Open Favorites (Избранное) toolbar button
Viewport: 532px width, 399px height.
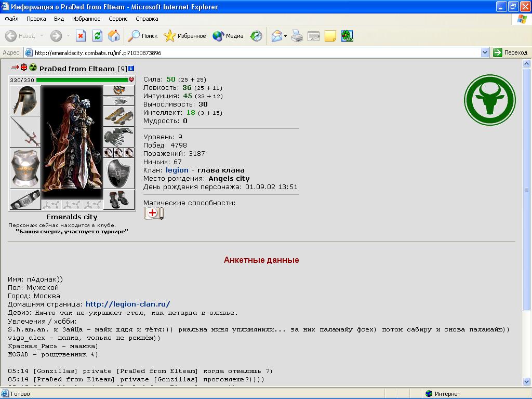[185, 36]
